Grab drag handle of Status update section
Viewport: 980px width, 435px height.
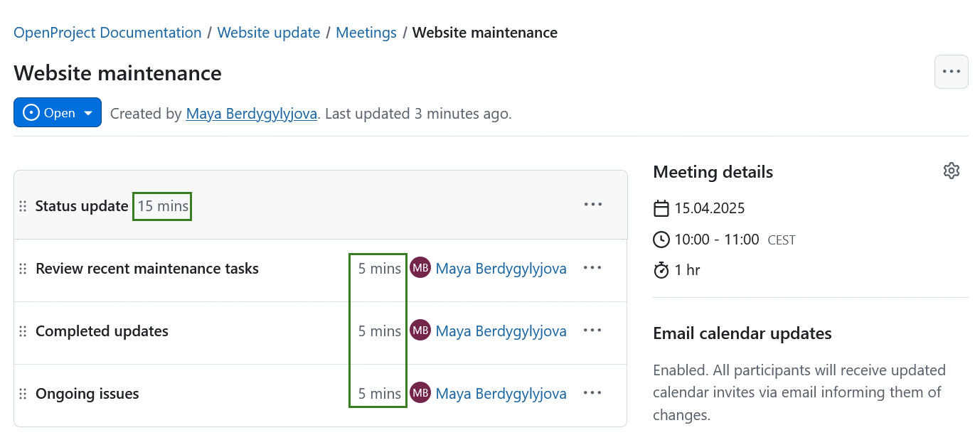pyautogui.click(x=23, y=206)
